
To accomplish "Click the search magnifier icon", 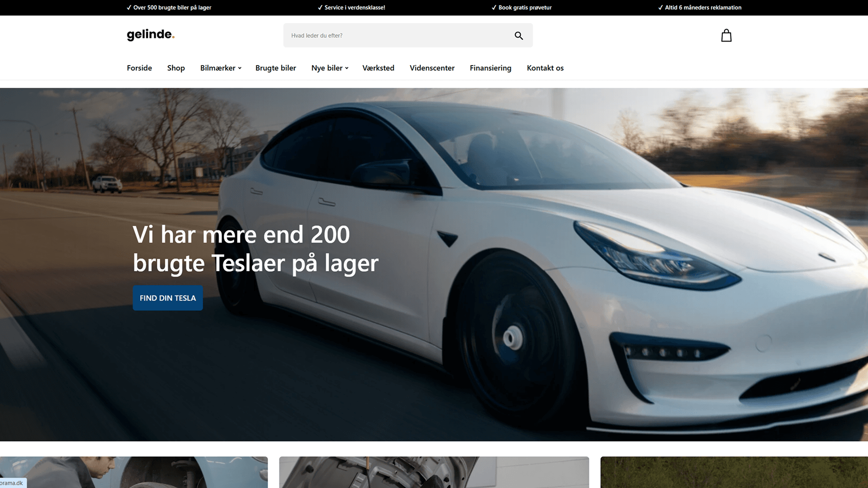I will click(x=518, y=35).
